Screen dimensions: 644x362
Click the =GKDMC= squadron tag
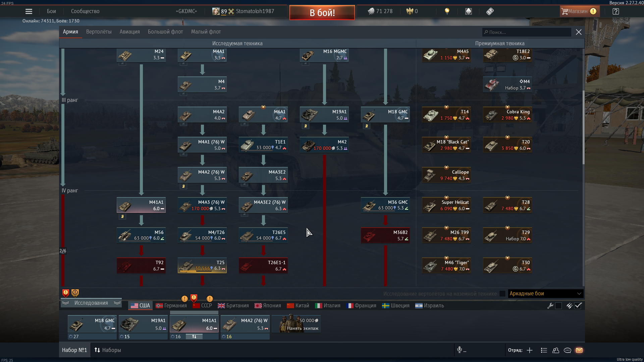coord(186,11)
